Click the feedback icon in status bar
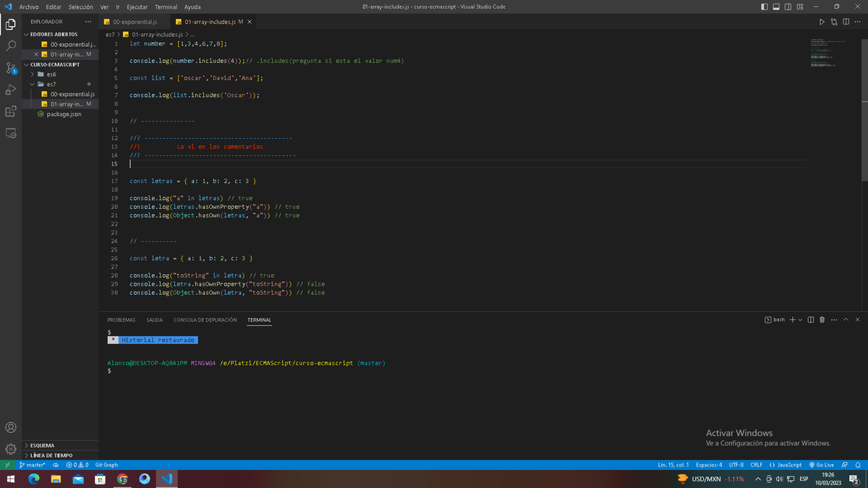Viewport: 868px width, 488px height. click(845, 465)
